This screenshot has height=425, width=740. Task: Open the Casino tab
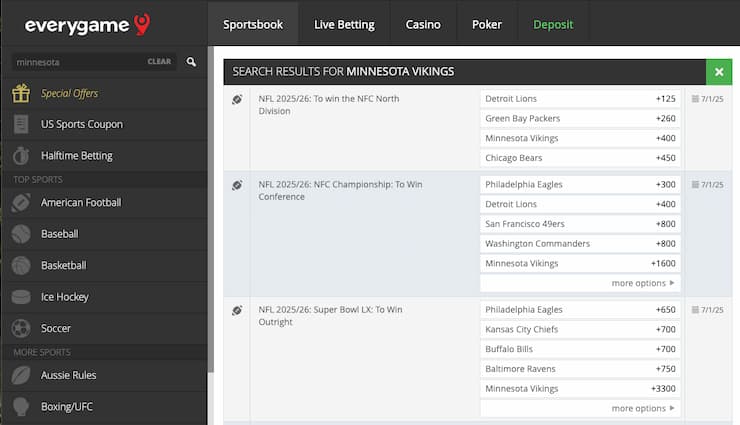(423, 25)
